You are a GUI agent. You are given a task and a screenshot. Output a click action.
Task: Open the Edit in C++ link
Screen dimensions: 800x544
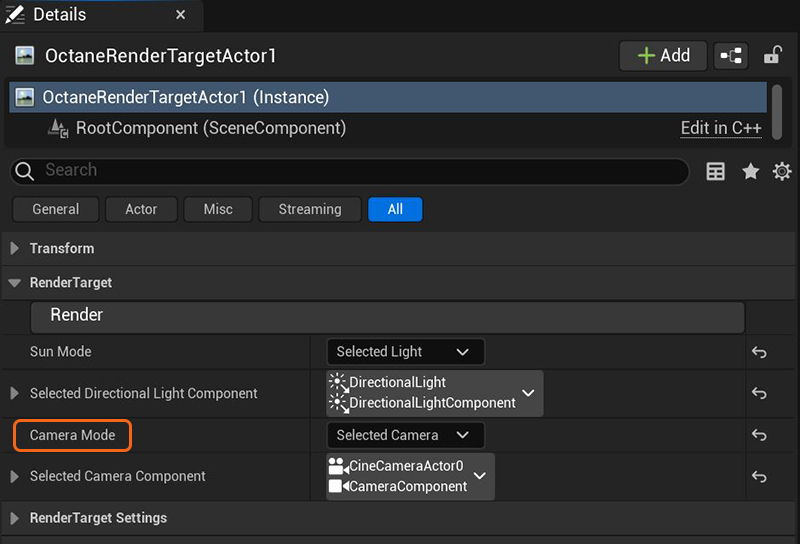[x=721, y=128]
